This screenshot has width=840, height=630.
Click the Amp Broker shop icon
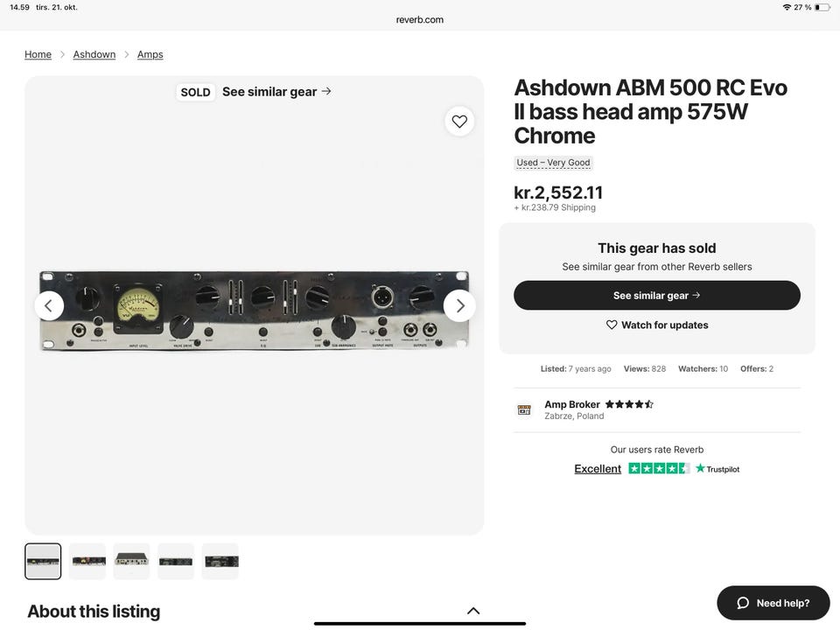click(524, 409)
